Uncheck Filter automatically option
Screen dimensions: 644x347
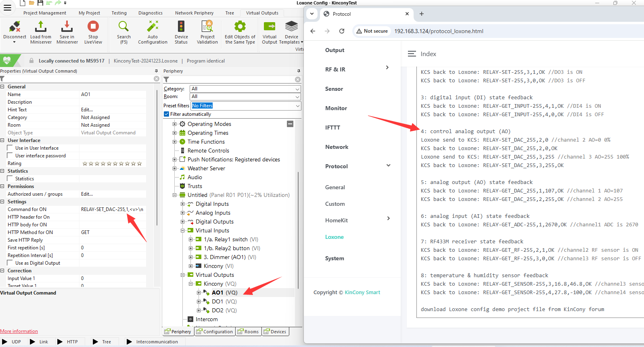[x=166, y=114]
